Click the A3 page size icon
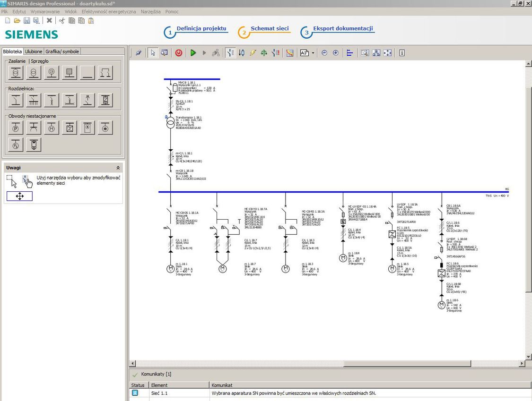This screenshot has width=532, height=401. (x=305, y=53)
